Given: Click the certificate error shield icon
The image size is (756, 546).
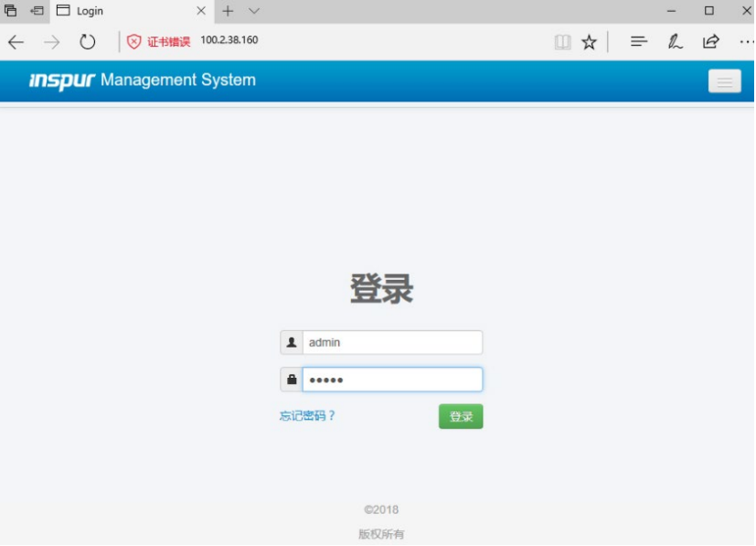Looking at the screenshot, I should point(134,42).
